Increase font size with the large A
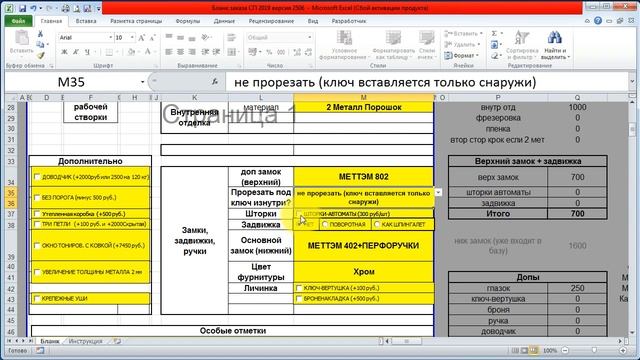Screen dimensions: 640x360 141,38
